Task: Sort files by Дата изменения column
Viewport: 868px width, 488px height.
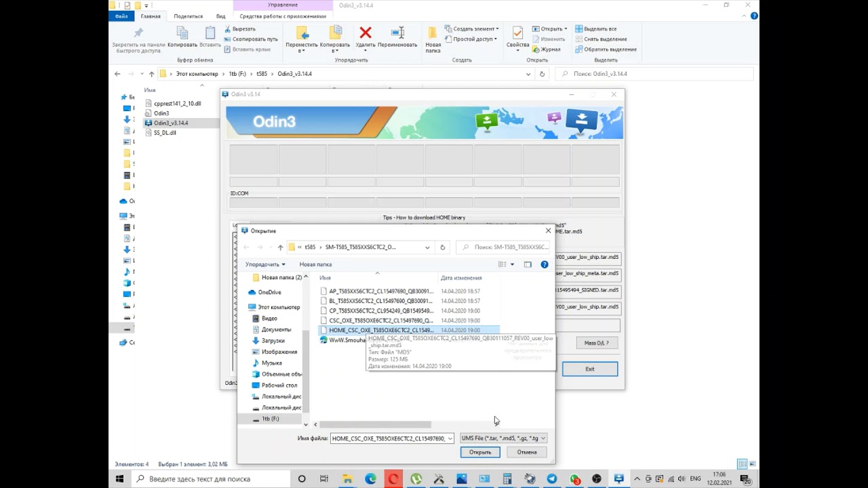Action: (461, 278)
